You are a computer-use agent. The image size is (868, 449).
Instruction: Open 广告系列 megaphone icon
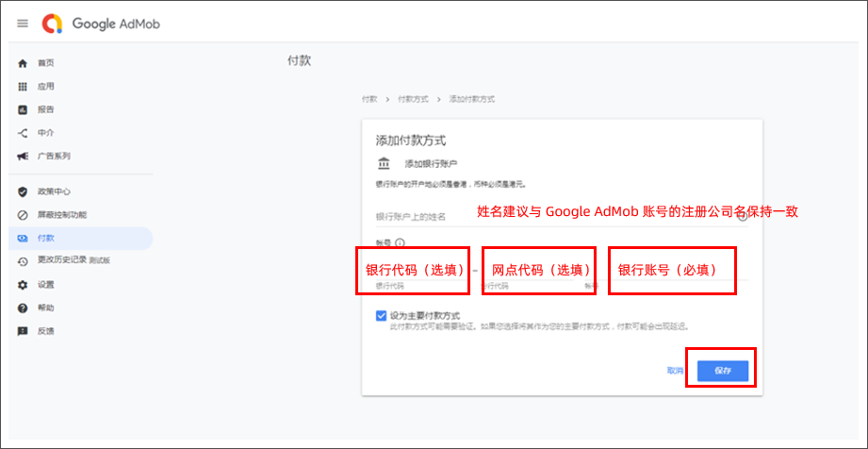pos(23,156)
